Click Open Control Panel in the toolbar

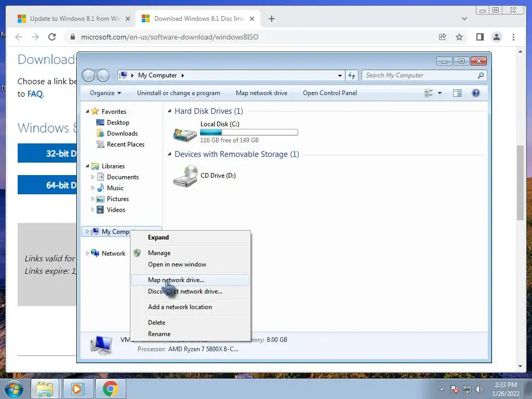click(330, 93)
